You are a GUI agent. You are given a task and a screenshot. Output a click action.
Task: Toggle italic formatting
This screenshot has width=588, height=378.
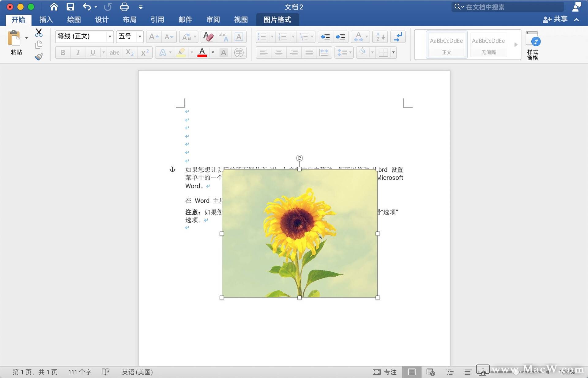point(78,52)
